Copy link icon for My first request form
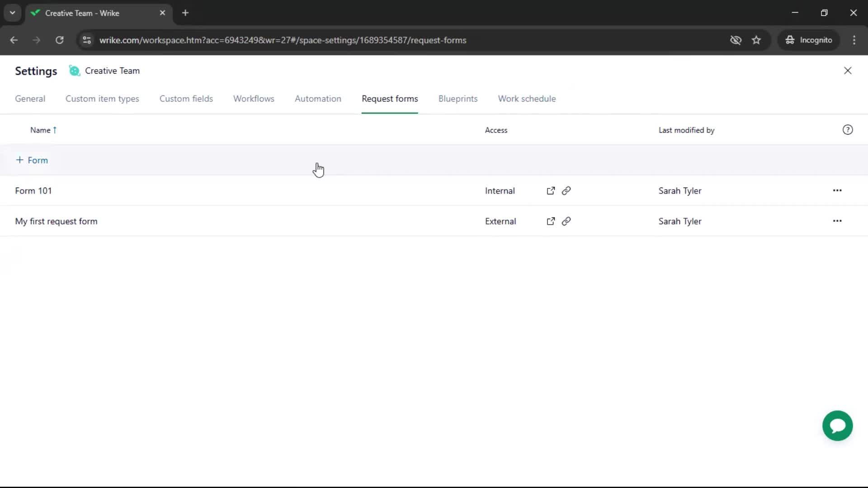The image size is (868, 488). click(566, 221)
